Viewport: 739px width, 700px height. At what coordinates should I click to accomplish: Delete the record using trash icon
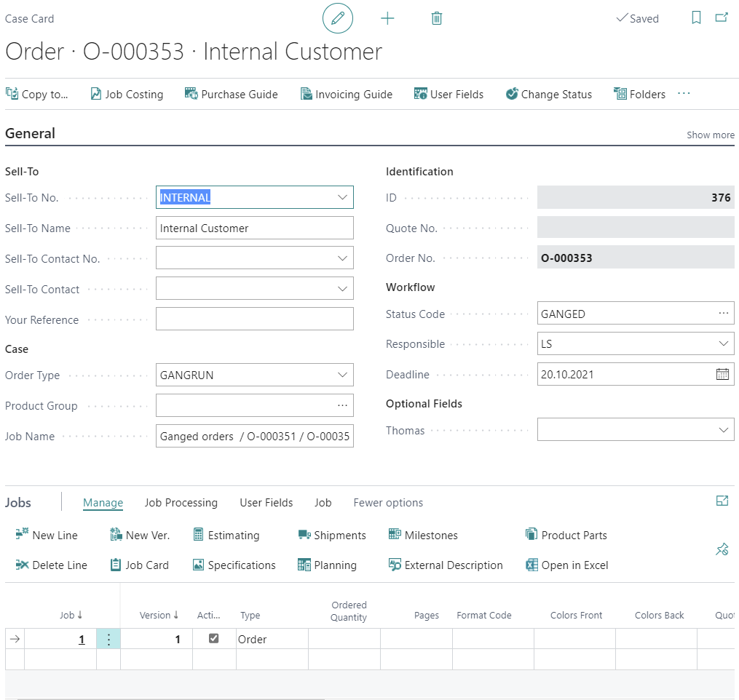point(436,19)
